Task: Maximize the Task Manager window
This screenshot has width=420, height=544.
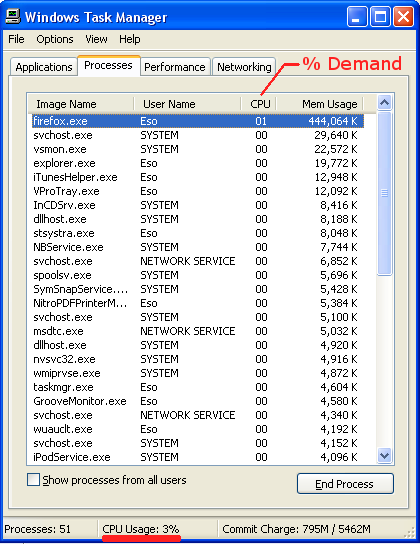Action: pos(380,17)
